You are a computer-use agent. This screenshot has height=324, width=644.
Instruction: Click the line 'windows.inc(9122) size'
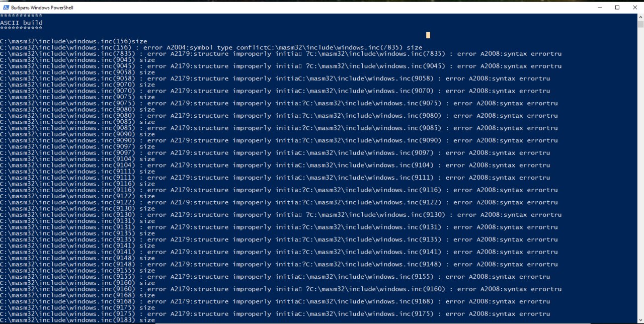point(77,196)
